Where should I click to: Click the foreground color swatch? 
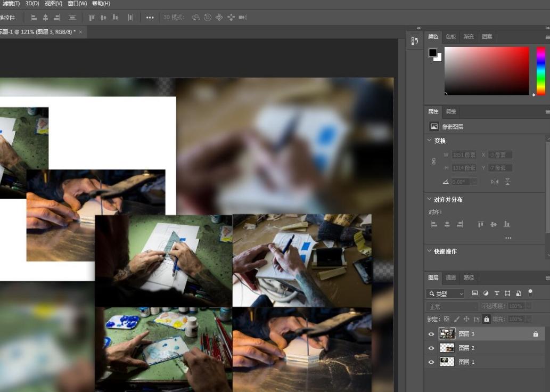pyautogui.click(x=432, y=52)
